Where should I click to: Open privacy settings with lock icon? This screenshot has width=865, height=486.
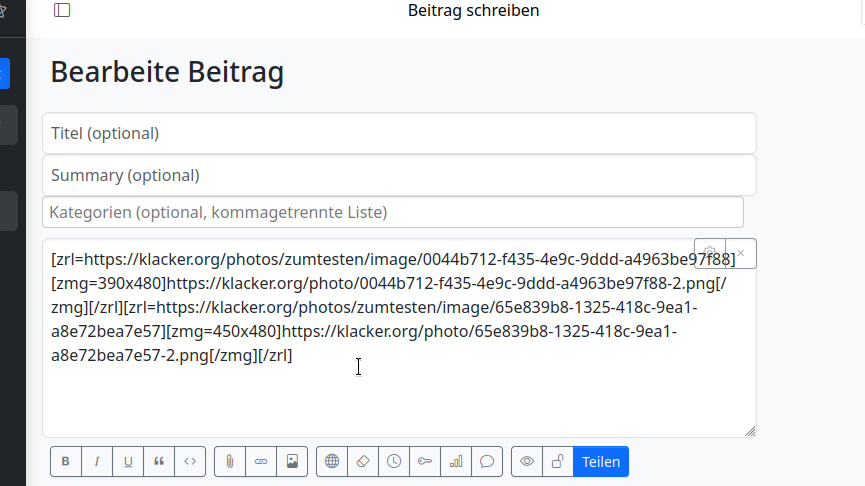pos(558,462)
